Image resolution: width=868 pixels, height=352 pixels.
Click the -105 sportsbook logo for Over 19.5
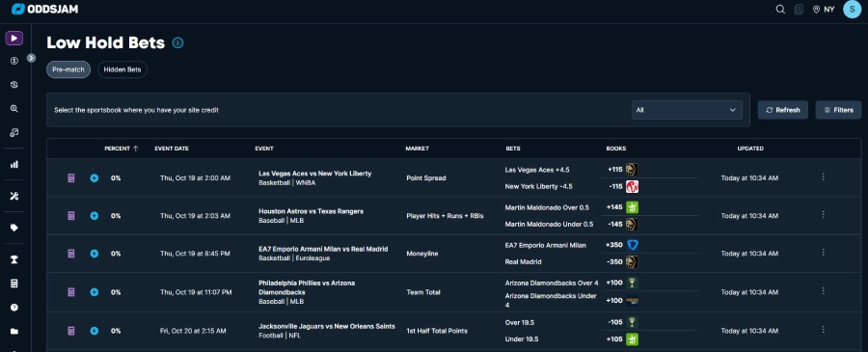point(632,321)
